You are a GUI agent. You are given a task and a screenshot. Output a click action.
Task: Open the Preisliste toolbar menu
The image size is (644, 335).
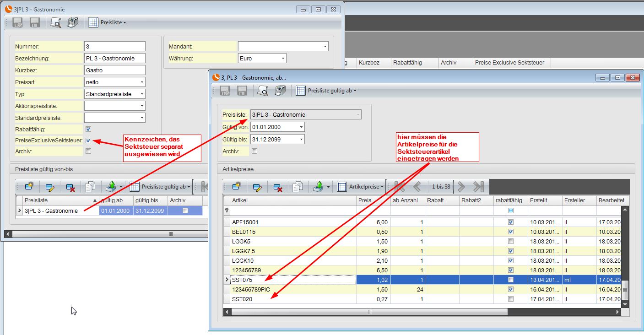(x=108, y=22)
